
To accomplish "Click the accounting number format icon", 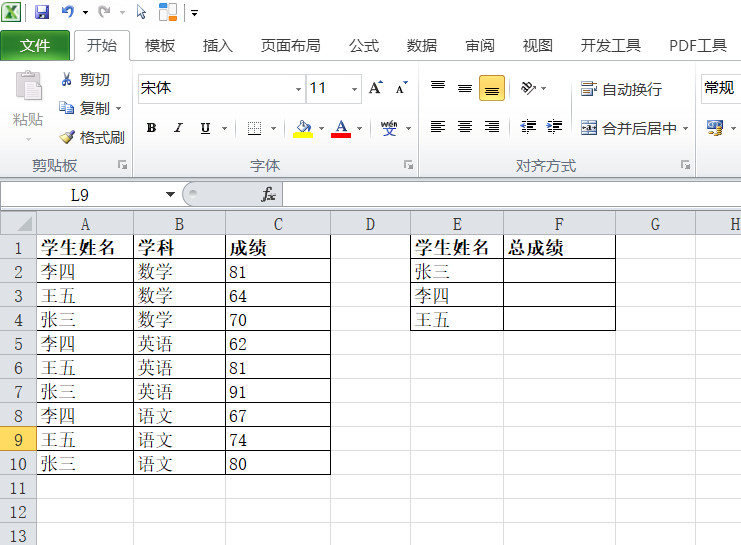I will (715, 128).
